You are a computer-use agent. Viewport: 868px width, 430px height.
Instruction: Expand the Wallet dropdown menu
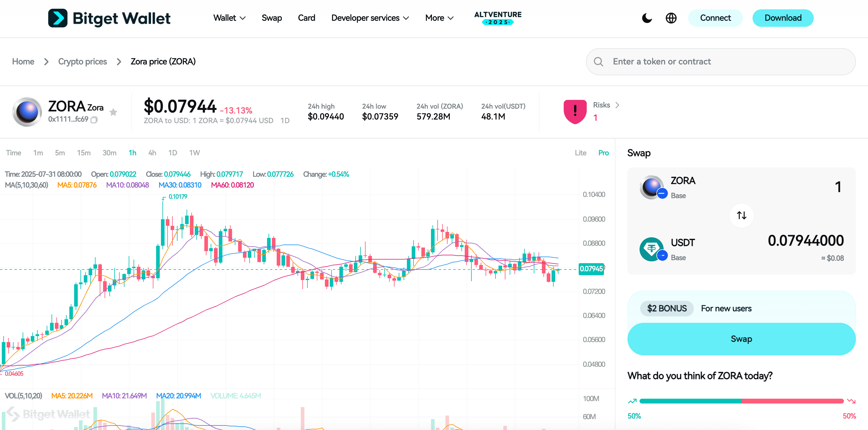click(229, 18)
